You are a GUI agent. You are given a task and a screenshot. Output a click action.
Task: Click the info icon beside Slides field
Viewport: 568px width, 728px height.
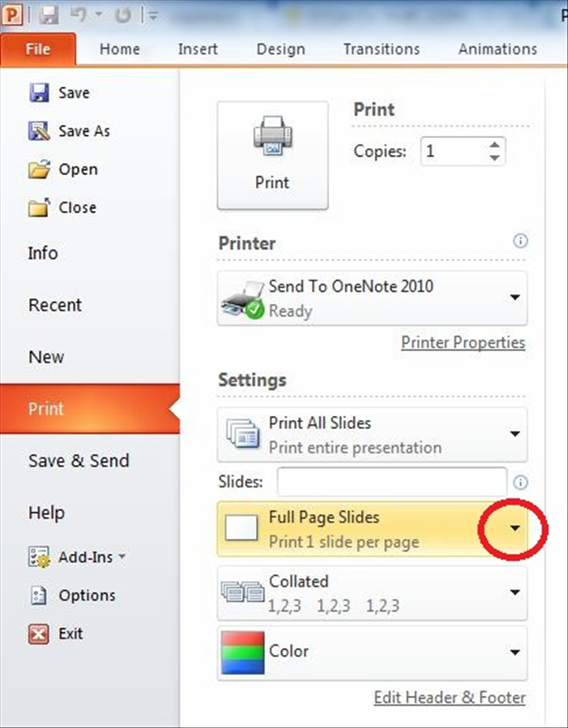[x=520, y=483]
